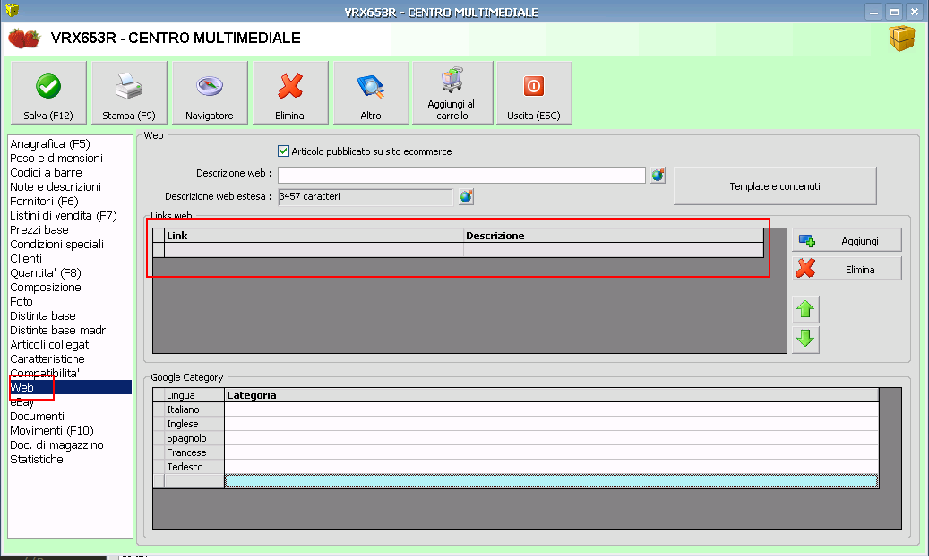Open the Navigatore compass button
The width and height of the screenshot is (929, 560).
[210, 93]
